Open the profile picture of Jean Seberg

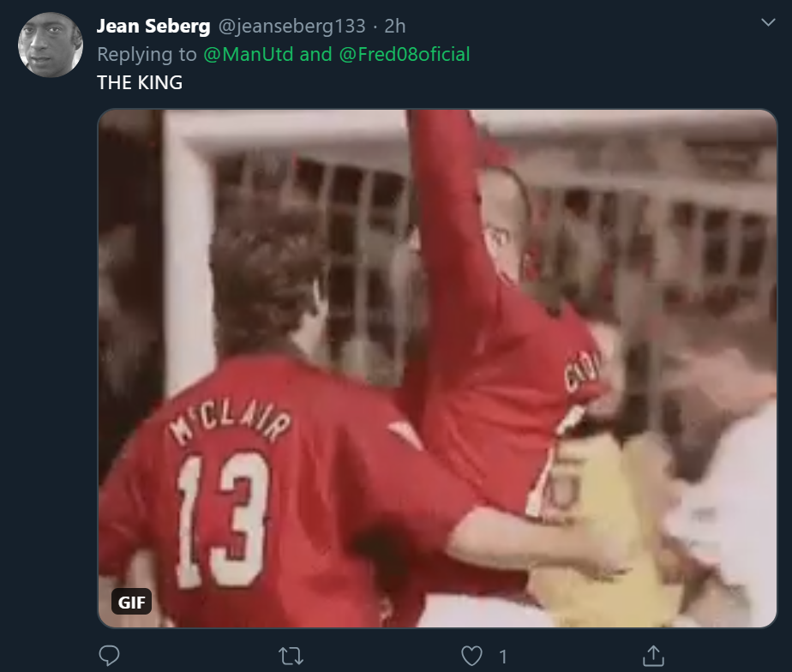(51, 45)
